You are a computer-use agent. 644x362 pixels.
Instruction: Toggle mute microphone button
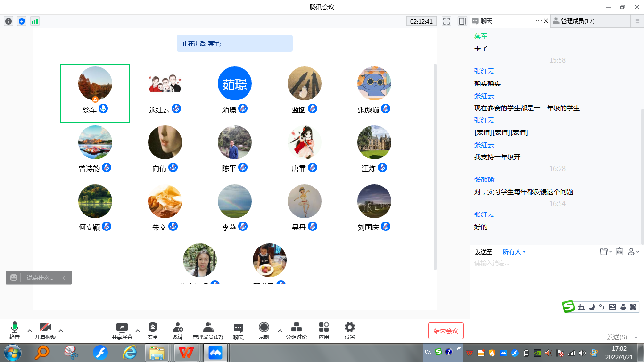pyautogui.click(x=15, y=327)
